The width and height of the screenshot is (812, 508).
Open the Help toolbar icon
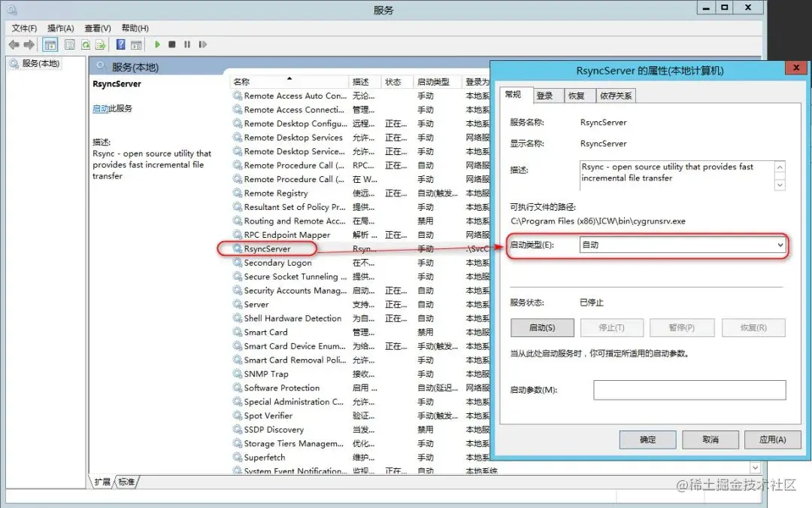point(120,44)
